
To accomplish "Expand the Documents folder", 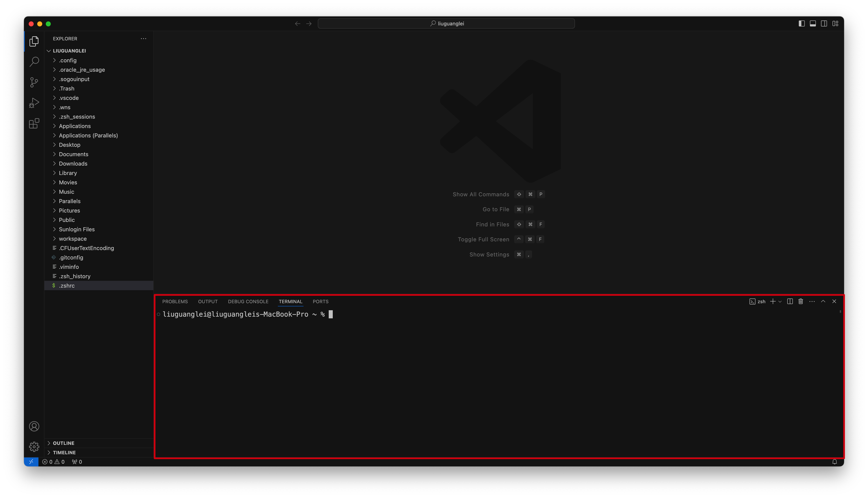I will click(x=73, y=154).
